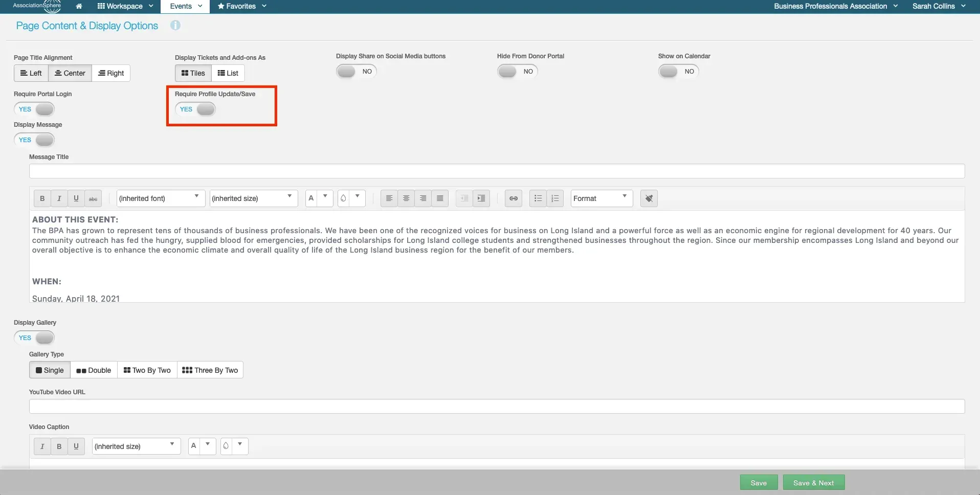Enable Hide From Donor Portal
The width and height of the screenshot is (980, 495).
click(x=518, y=72)
